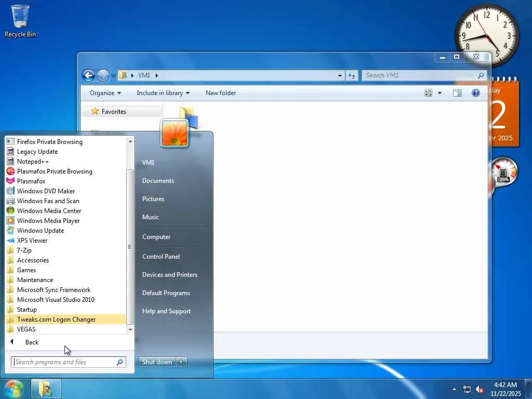Create a New folder in Explorer
Screen dimensions: 532x399
click(x=220, y=93)
